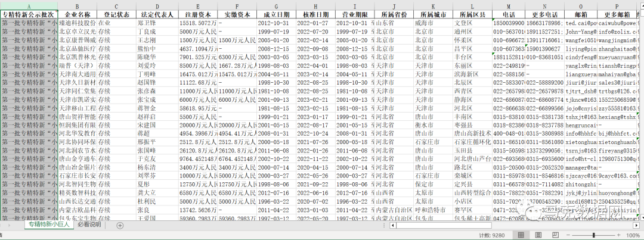Select the cell 瑞普（天津）
The width and height of the screenshot is (644, 240).
[77, 66]
